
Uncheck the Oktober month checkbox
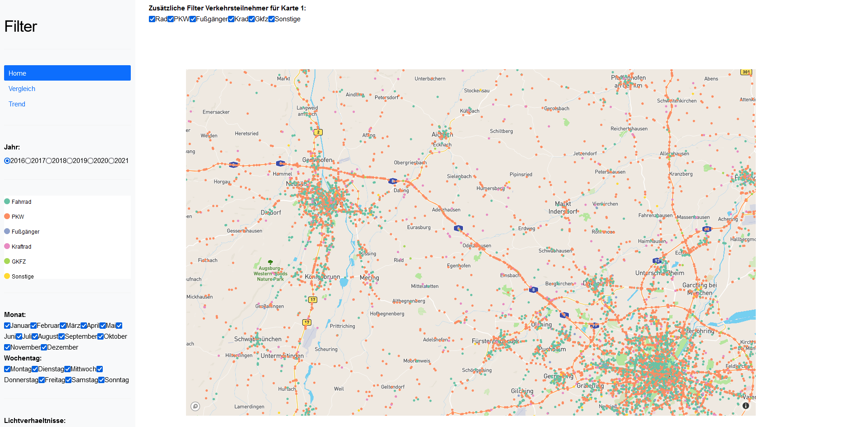coord(100,336)
